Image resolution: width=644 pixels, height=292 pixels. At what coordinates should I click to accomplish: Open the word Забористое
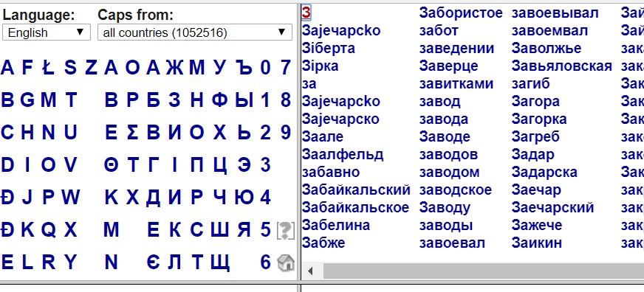[x=461, y=13]
